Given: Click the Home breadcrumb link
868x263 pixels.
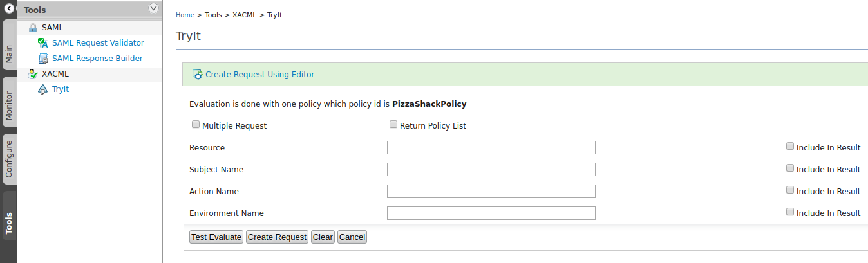Looking at the screenshot, I should (185, 15).
